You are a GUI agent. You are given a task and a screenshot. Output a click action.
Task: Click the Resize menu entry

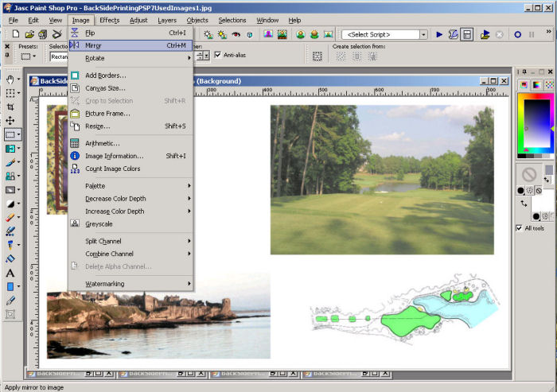(x=97, y=126)
